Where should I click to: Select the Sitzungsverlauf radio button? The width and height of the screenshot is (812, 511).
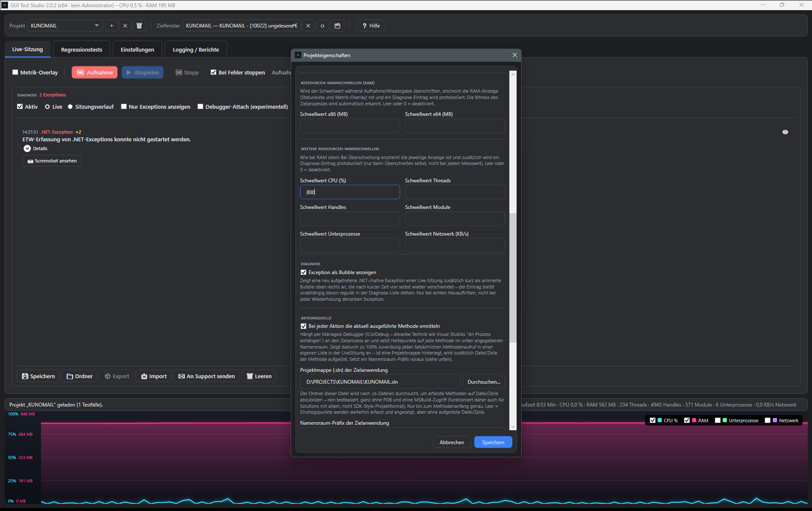(70, 107)
